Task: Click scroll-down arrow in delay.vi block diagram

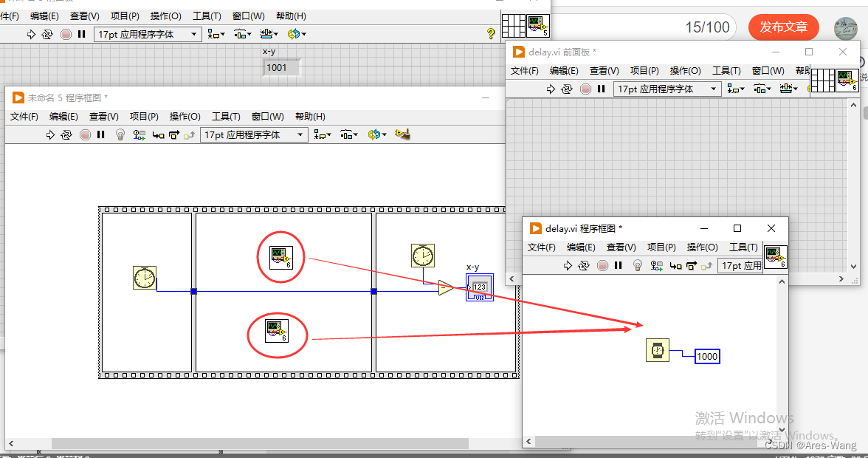Action: coord(782,429)
